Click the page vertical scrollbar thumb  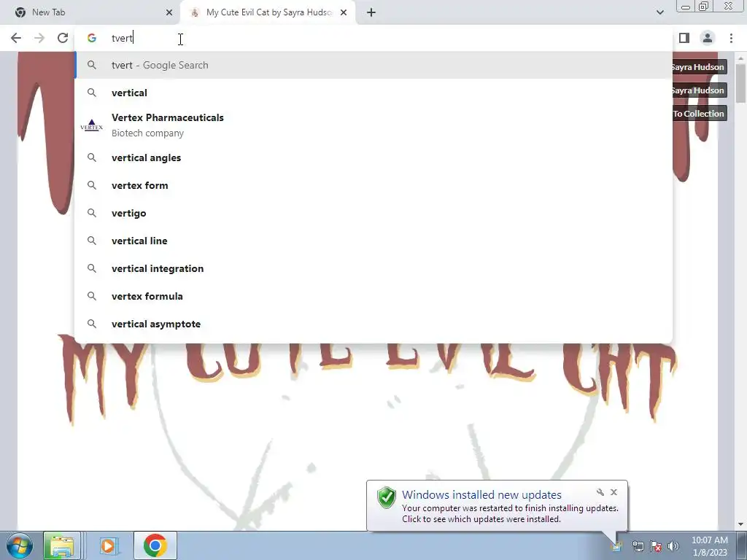740,82
